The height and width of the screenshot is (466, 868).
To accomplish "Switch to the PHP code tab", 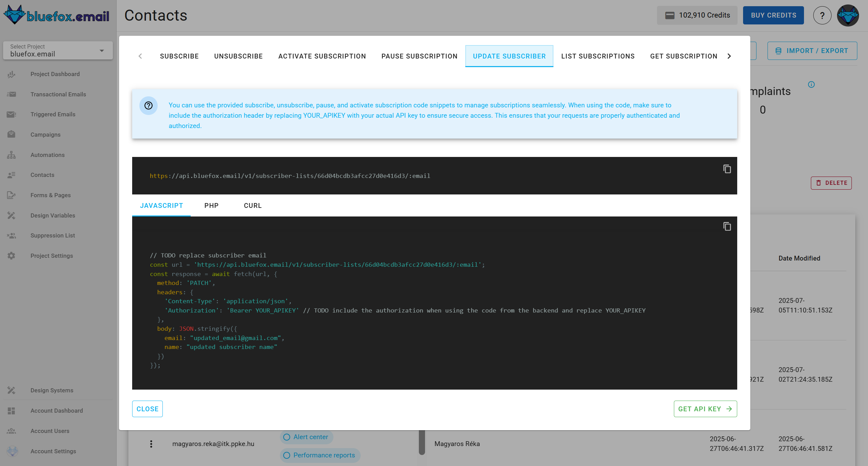I will pos(211,205).
